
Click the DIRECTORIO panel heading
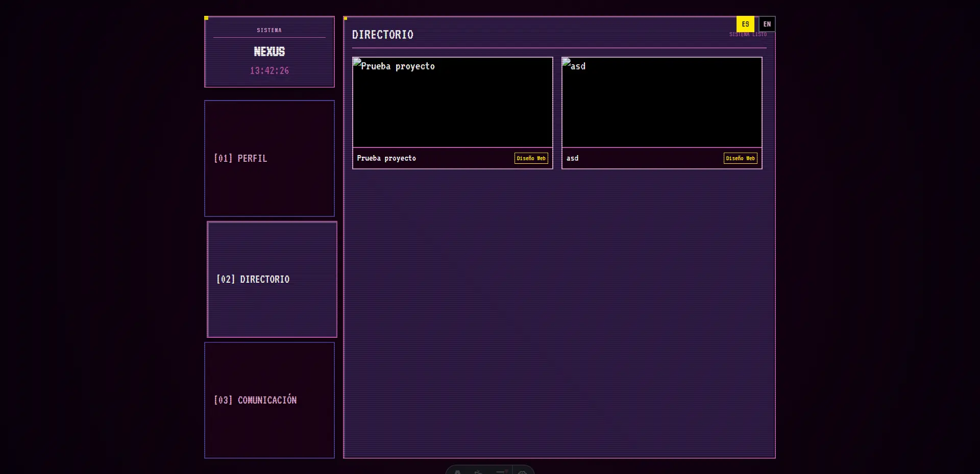[x=383, y=35]
